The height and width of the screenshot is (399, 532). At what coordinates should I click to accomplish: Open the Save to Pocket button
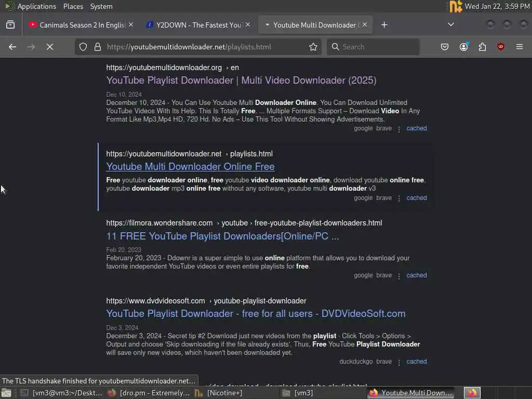pos(445,47)
